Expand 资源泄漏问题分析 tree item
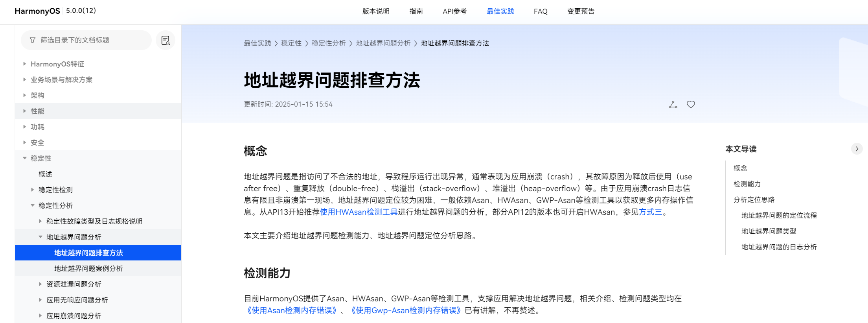The image size is (868, 323). (40, 284)
